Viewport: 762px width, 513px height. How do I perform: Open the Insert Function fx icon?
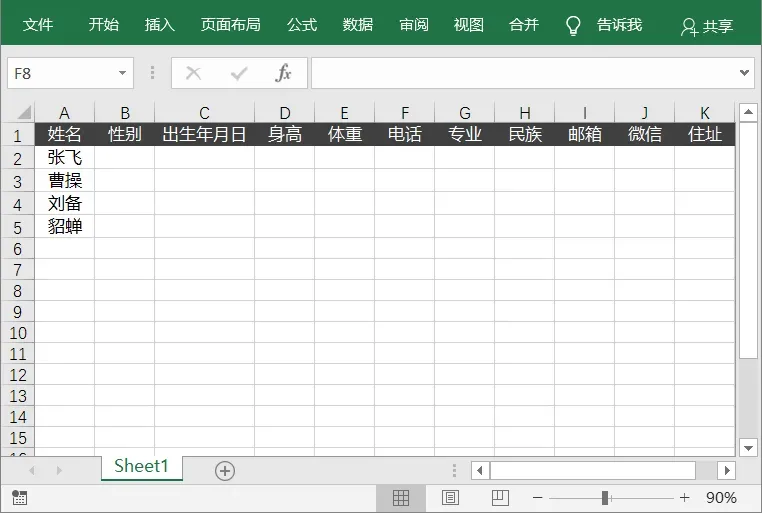(x=283, y=73)
